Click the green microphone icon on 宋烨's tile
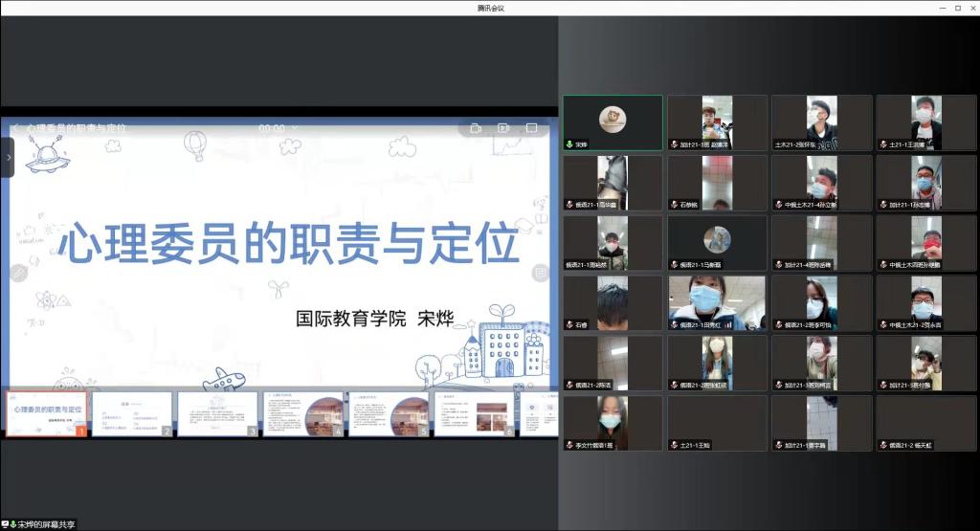980x531 pixels. click(x=569, y=144)
